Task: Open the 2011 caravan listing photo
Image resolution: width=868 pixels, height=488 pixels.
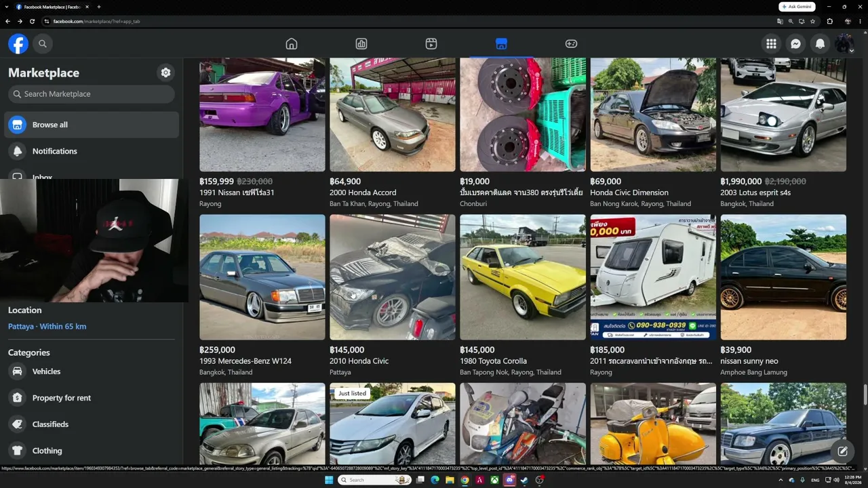Action: pyautogui.click(x=653, y=277)
